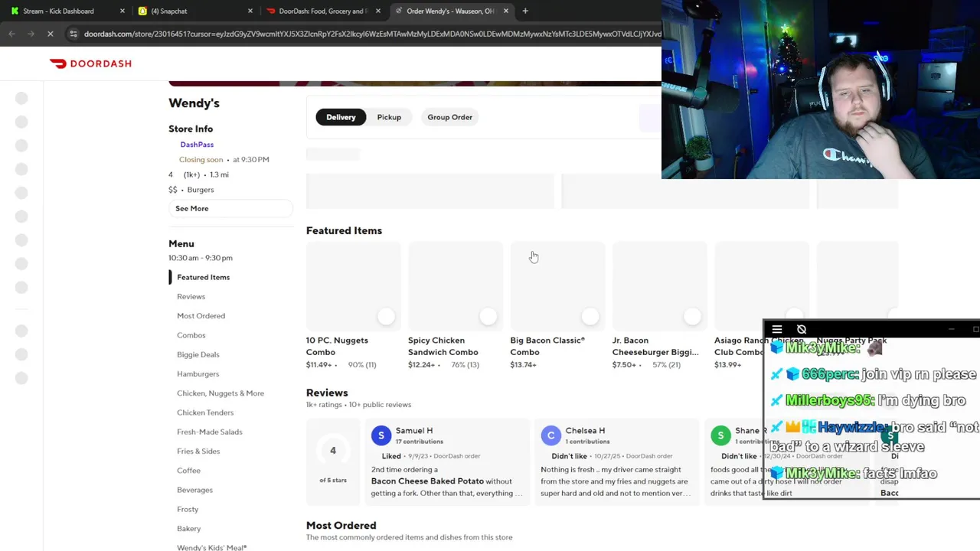Viewport: 980px width, 551px height.
Task: Go to Fries & Sides section
Action: coord(198,451)
